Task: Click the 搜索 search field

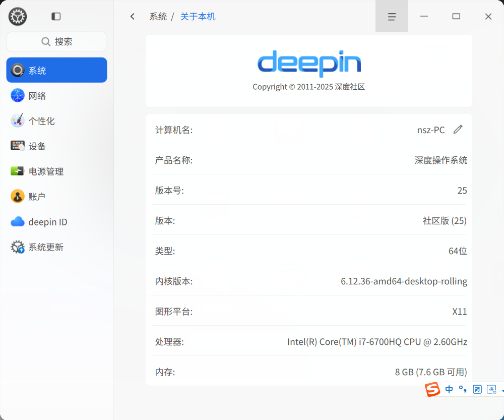Action: [x=56, y=41]
